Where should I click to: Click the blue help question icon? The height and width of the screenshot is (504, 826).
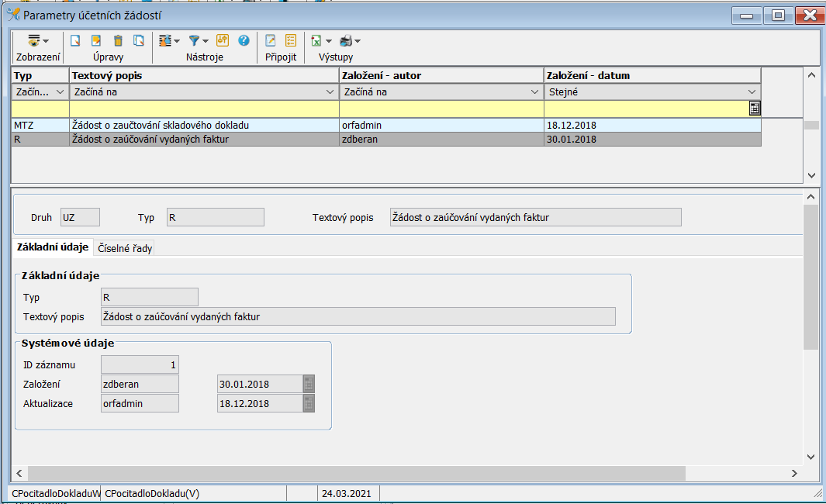coord(244,40)
